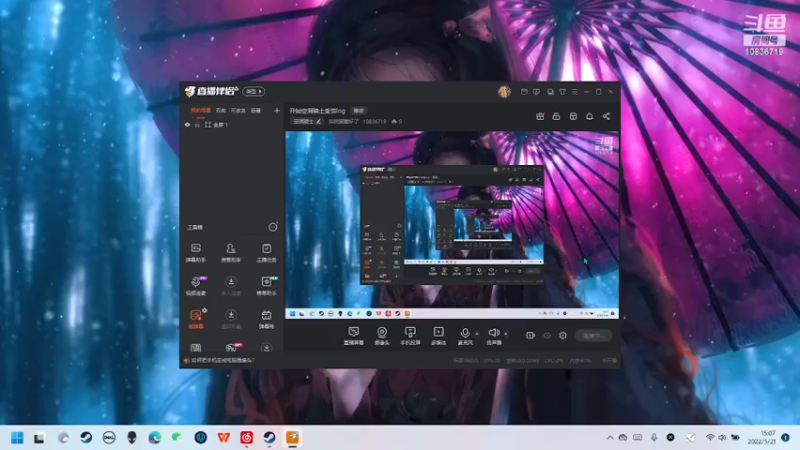Viewport: 800px width, 450px height.
Task: Add a new scene with plus button
Action: click(277, 110)
